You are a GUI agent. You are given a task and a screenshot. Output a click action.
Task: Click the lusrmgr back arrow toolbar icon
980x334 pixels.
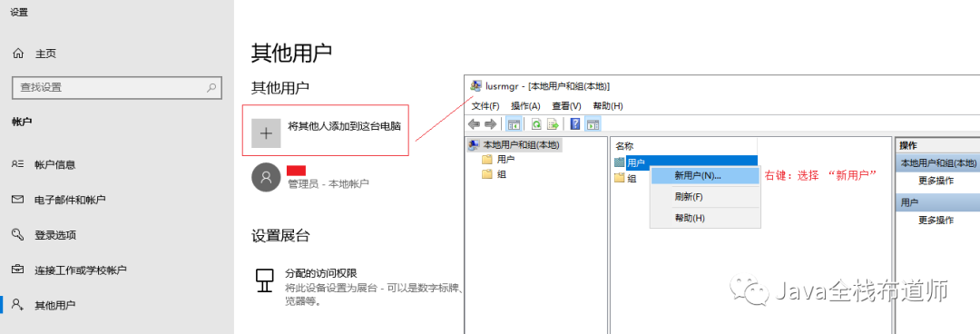pos(475,123)
